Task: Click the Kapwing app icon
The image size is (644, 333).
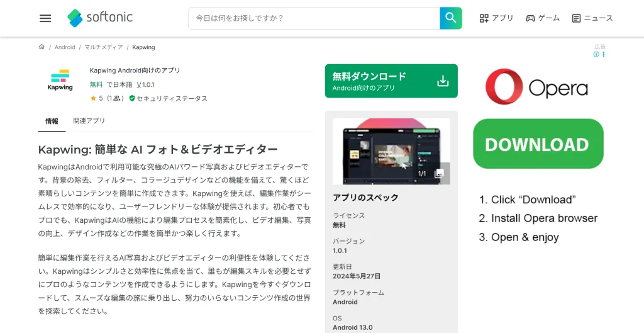Action: (x=60, y=80)
